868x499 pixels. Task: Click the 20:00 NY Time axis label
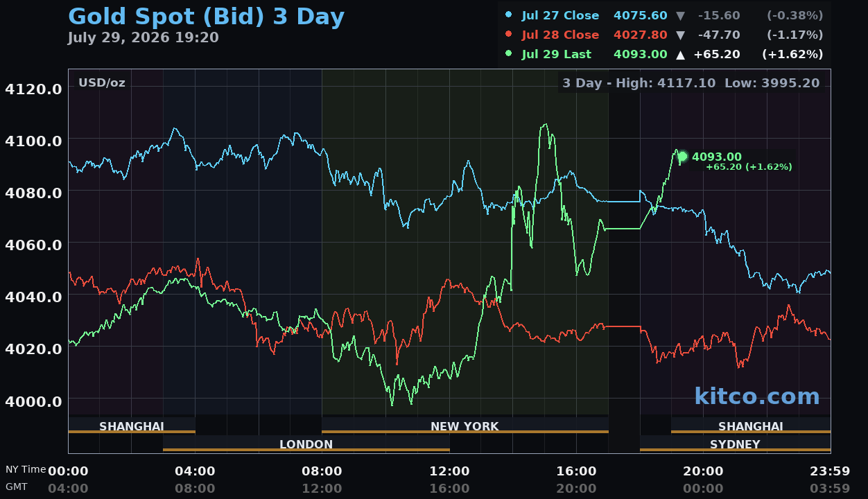[x=703, y=471]
